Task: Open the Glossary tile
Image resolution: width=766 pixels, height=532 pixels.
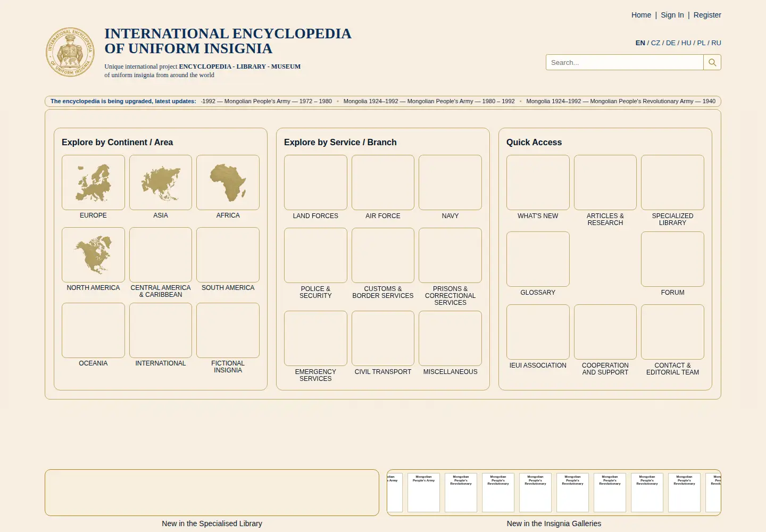Action: click(x=538, y=259)
